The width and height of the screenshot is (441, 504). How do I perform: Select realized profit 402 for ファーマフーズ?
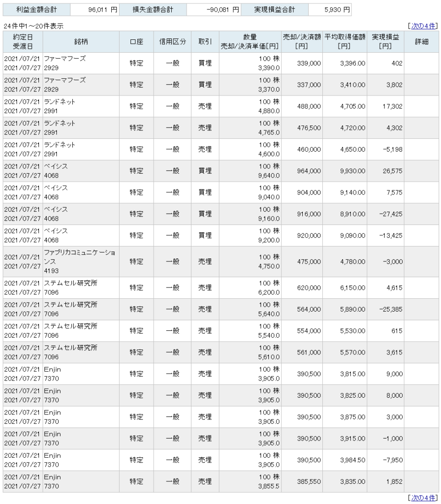pyautogui.click(x=385, y=63)
